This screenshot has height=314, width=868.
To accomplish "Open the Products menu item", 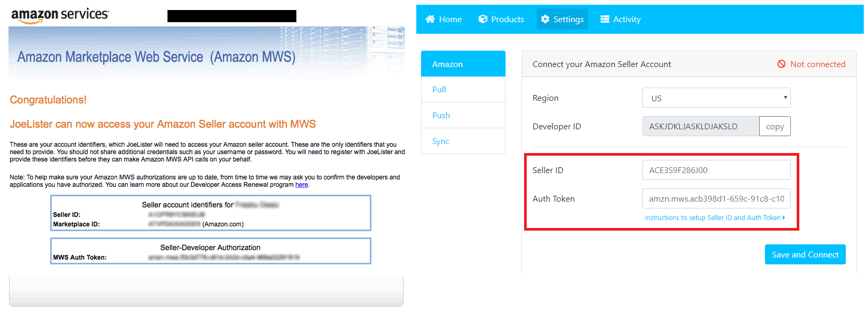I will 501,19.
